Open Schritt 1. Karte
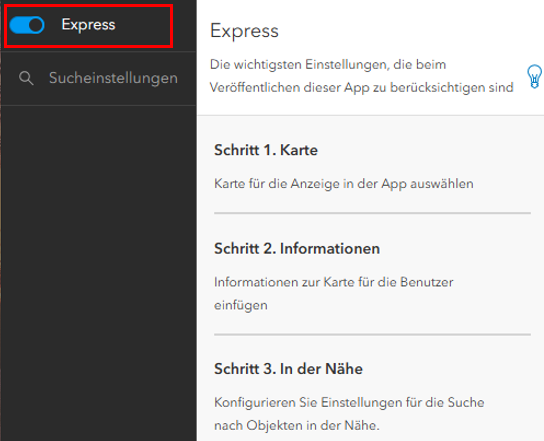 point(266,150)
